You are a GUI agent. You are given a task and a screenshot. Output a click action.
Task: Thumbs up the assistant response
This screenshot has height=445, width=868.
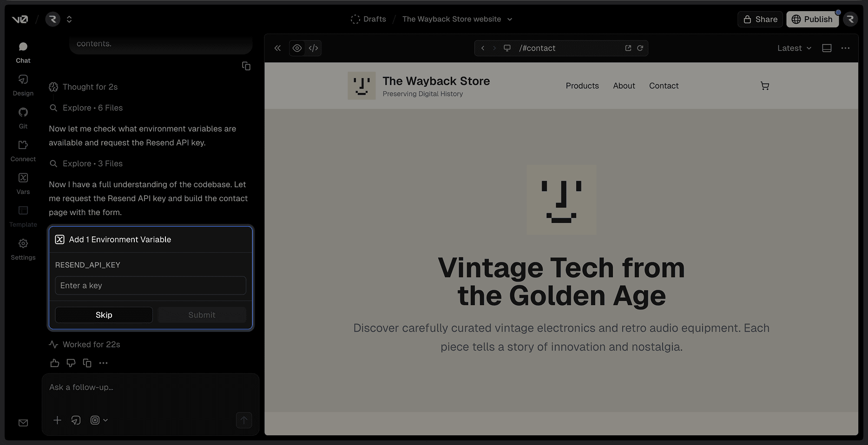(x=55, y=363)
